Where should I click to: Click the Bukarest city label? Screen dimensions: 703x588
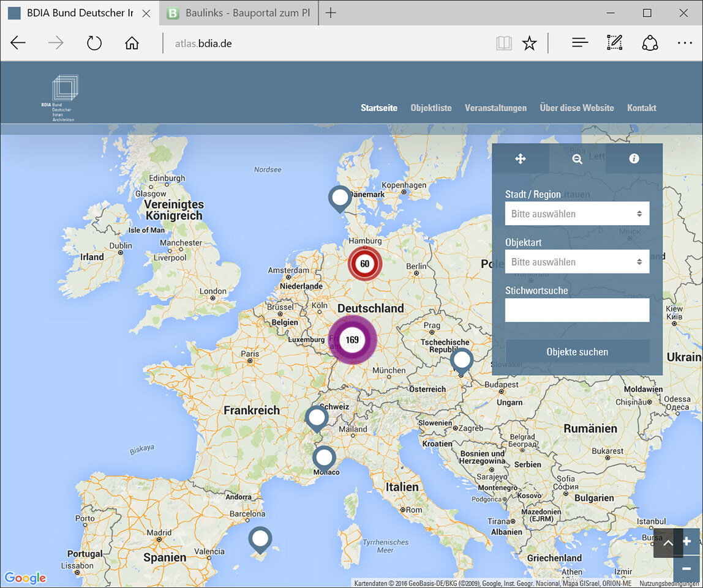607,451
